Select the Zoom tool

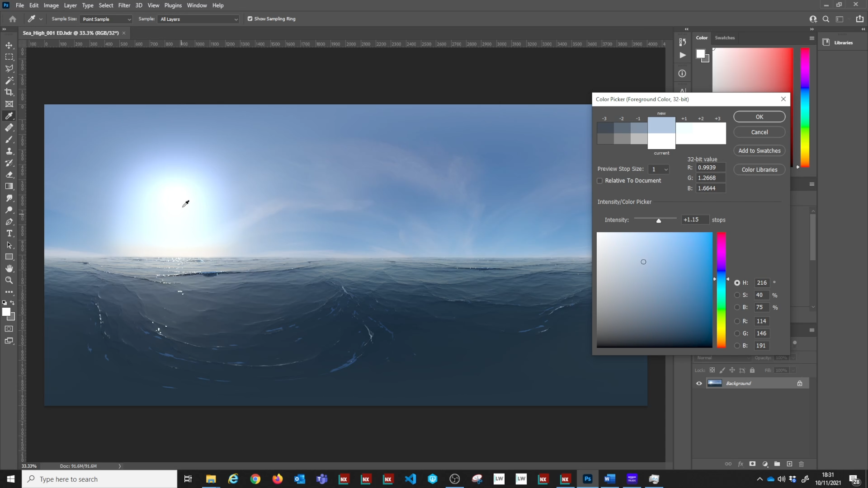click(x=9, y=280)
